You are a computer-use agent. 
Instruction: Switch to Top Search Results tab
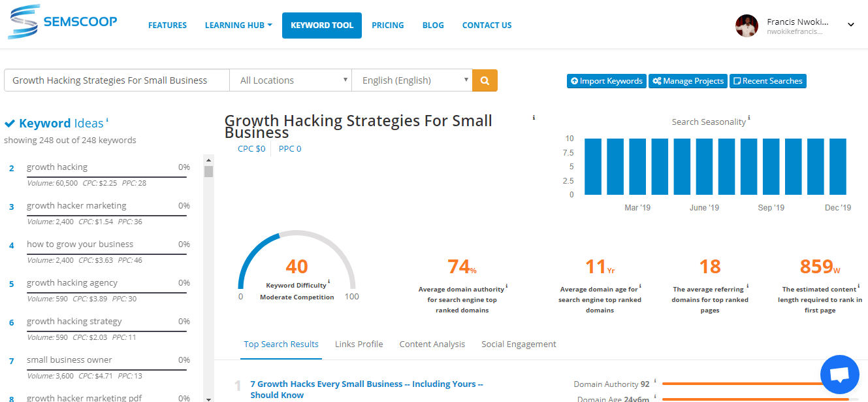point(281,344)
